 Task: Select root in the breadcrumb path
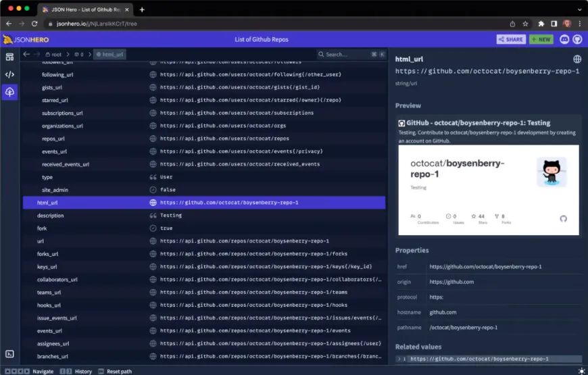(x=53, y=54)
